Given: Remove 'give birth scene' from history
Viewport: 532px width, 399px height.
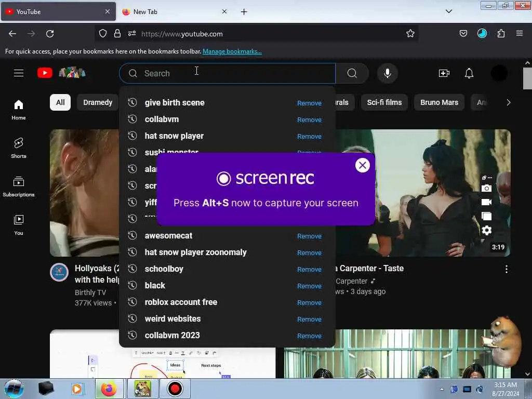Looking at the screenshot, I should pos(309,103).
